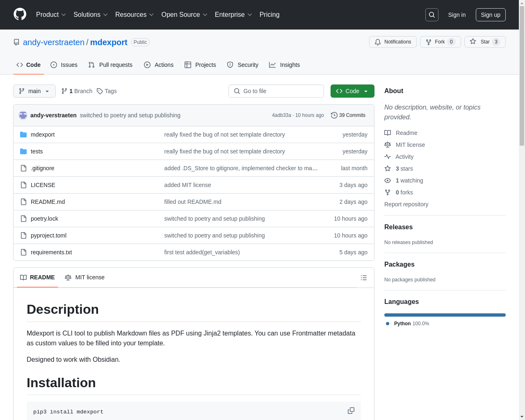Open andy-verstraeten owner profile link
The width and height of the screenshot is (525, 420).
[54, 42]
